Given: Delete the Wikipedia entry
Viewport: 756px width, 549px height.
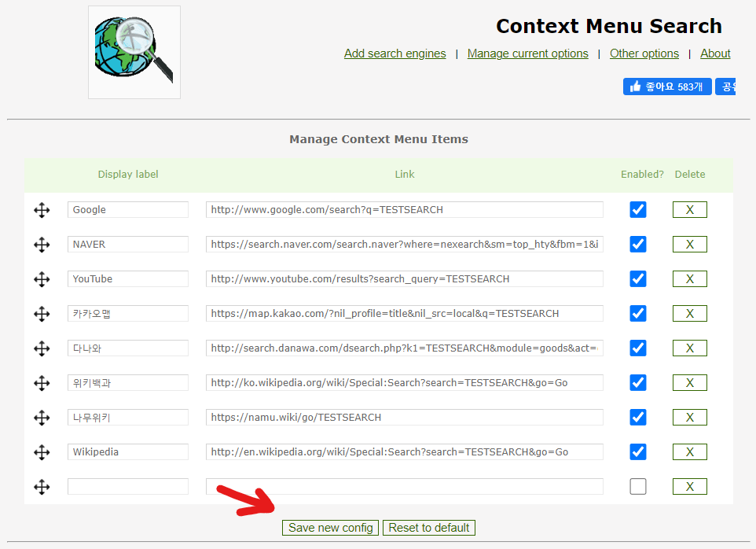Looking at the screenshot, I should click(x=690, y=452).
